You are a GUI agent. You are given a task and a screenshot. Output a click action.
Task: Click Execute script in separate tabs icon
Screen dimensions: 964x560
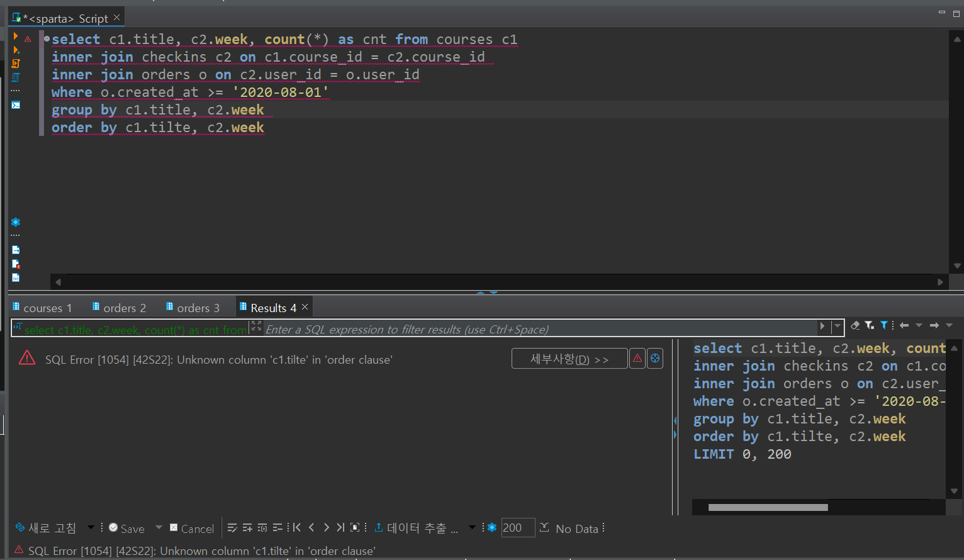(16, 77)
